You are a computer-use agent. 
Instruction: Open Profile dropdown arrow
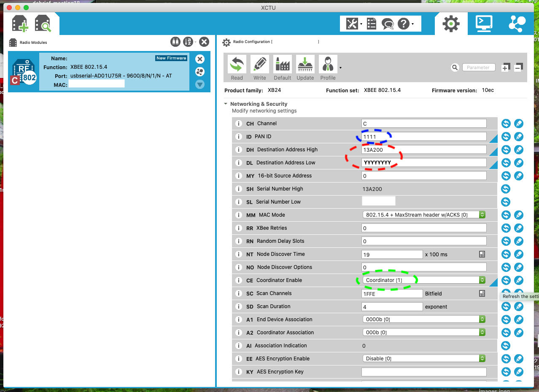click(340, 67)
